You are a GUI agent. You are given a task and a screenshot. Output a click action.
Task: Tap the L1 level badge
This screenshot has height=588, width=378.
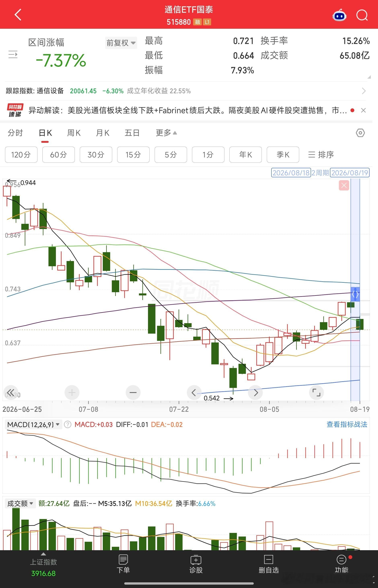pos(207,22)
